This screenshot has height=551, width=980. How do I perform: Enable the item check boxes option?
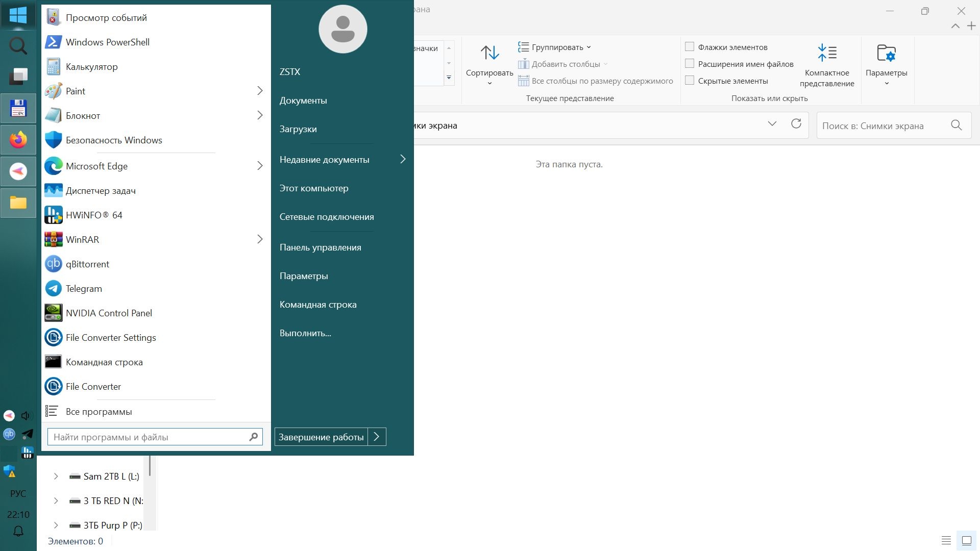point(690,47)
